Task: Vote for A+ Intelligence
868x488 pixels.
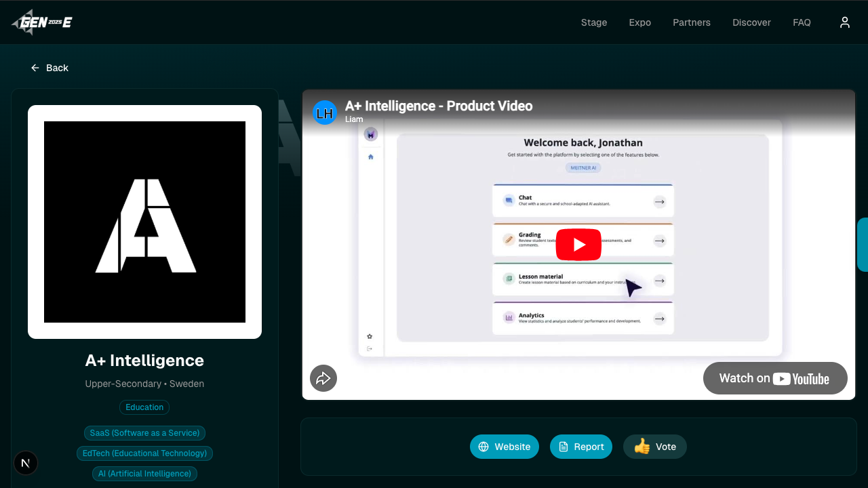Action: 654,447
